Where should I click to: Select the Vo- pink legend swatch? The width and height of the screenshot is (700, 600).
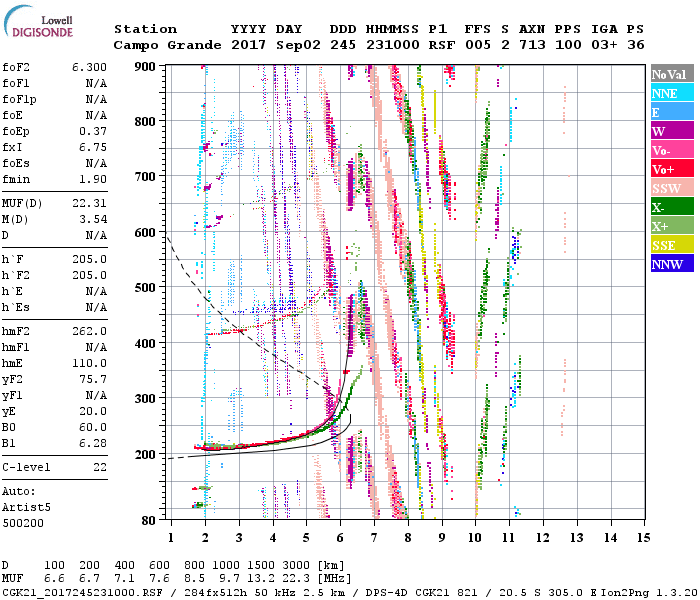672,150
